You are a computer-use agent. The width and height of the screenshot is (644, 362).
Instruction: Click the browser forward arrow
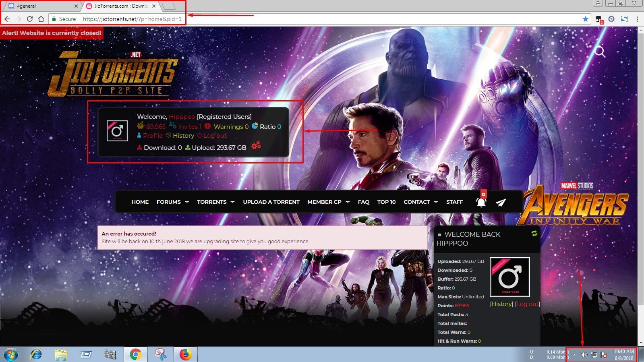(x=19, y=19)
